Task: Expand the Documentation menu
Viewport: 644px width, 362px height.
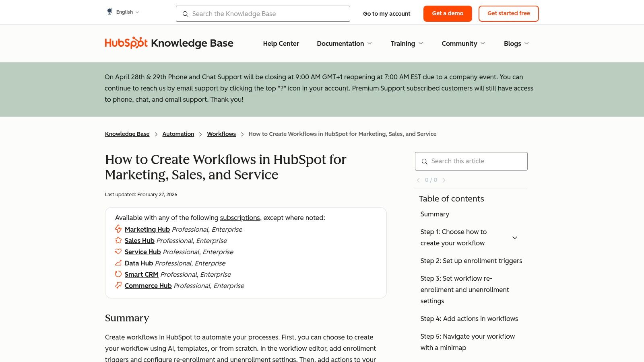Action: tap(344, 43)
